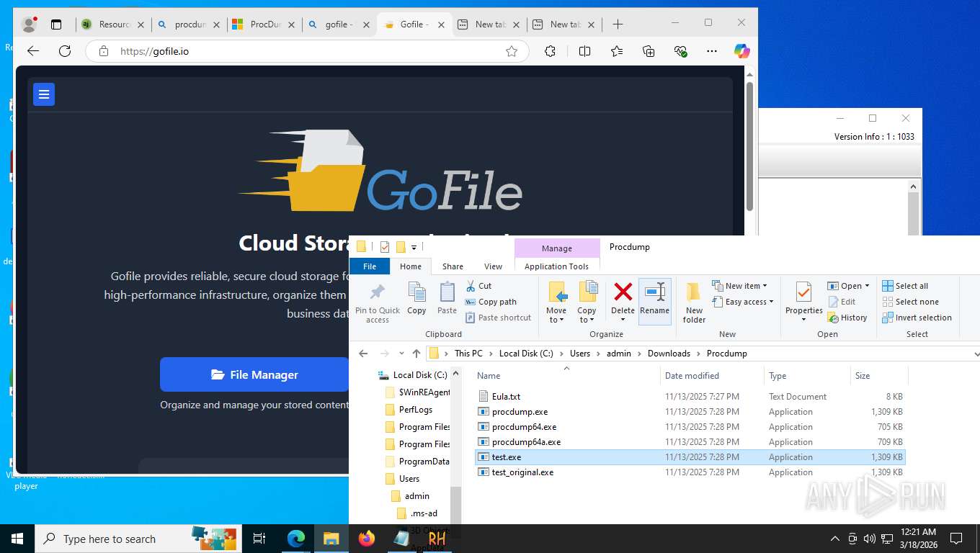This screenshot has width=980, height=553.
Task: Open PerfLogs folder in navigation tree
Action: coord(416,410)
